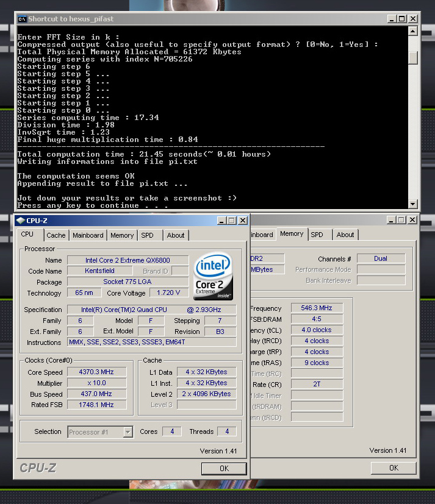
Task: Switch to the Cache tab
Action: (x=56, y=235)
